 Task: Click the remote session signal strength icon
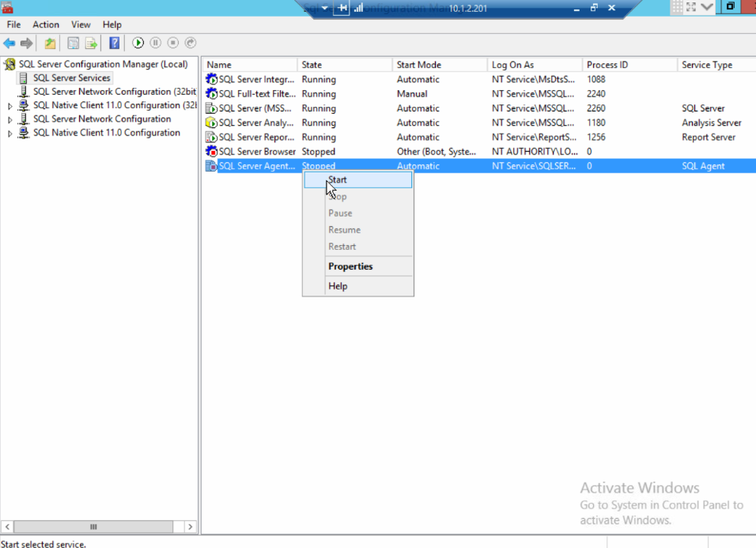358,8
